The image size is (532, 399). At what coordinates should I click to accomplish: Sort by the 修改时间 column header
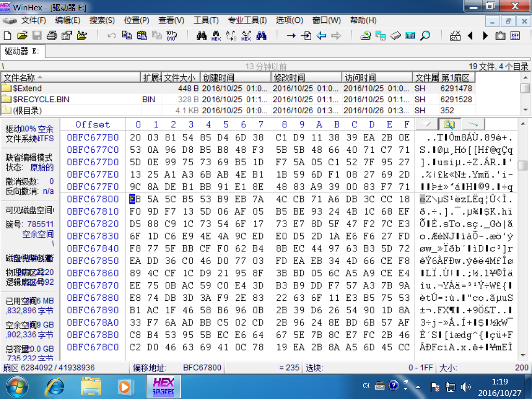[307, 77]
